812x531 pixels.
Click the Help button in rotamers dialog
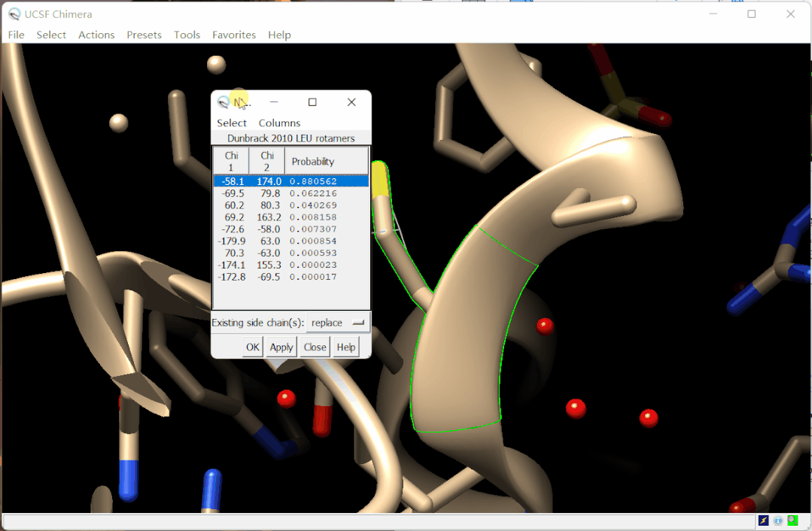tap(345, 347)
